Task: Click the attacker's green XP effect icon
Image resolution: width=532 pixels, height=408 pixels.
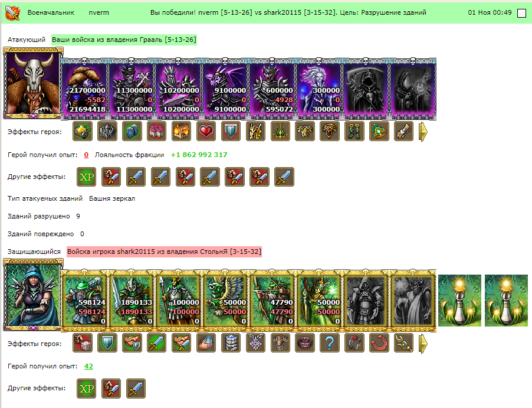Action: coord(87,177)
